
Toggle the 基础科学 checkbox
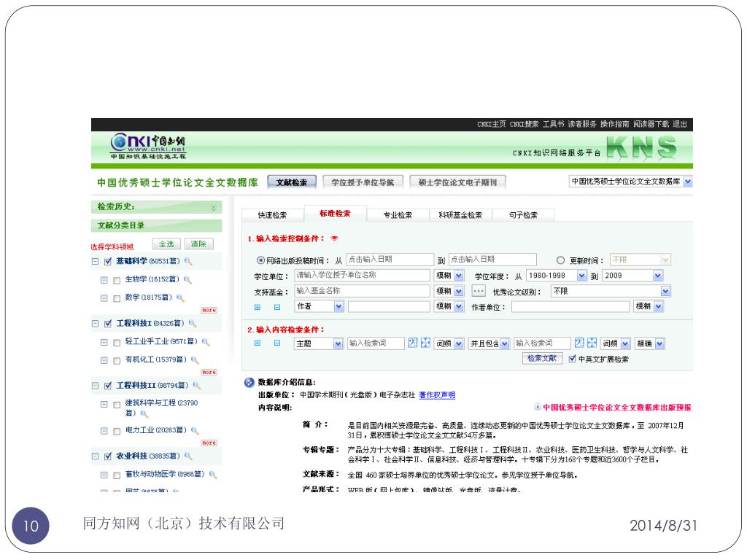[108, 262]
